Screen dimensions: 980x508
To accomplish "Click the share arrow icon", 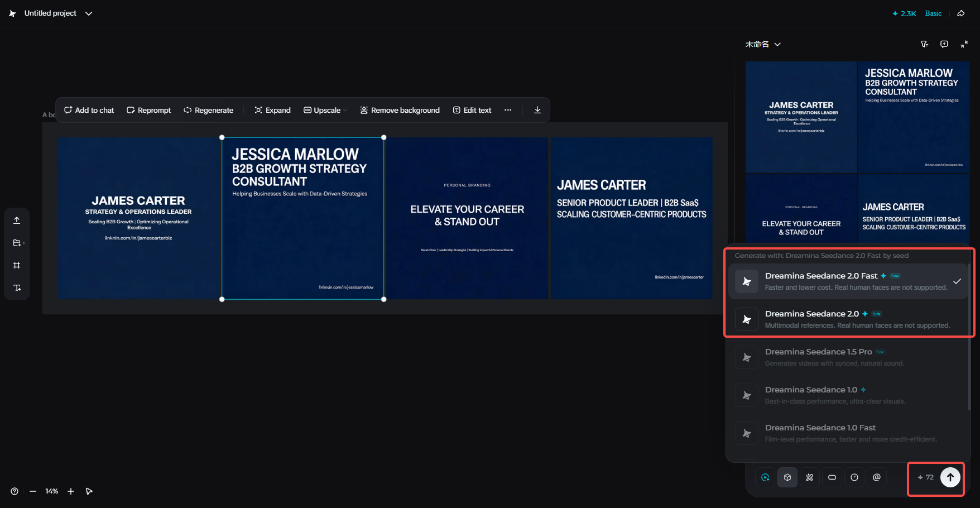I will click(961, 13).
